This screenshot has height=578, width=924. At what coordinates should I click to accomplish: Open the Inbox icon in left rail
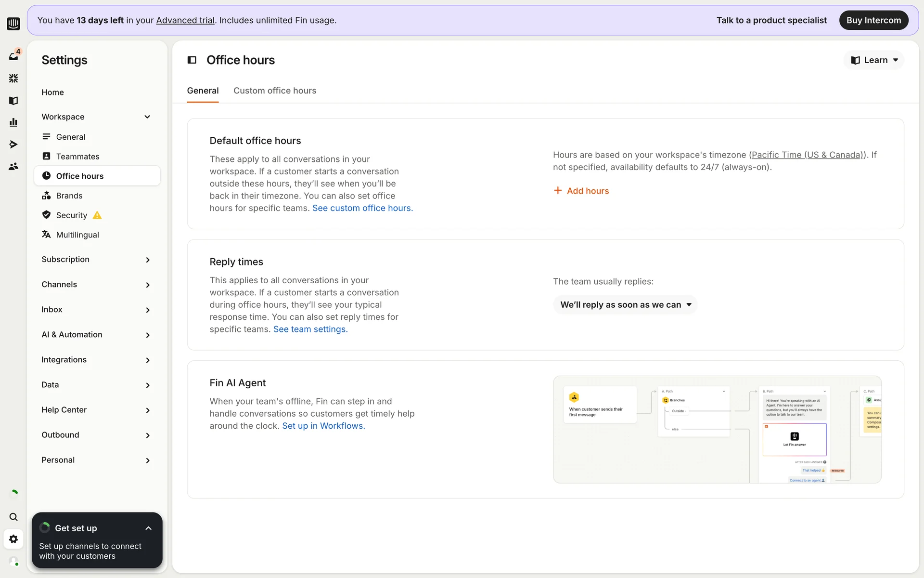click(x=13, y=56)
